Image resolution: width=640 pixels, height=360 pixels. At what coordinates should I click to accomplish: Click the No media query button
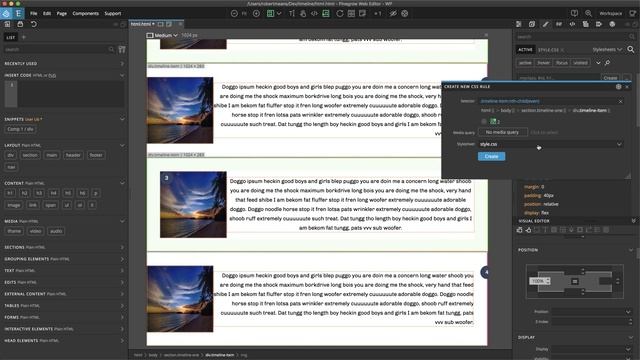pos(502,132)
